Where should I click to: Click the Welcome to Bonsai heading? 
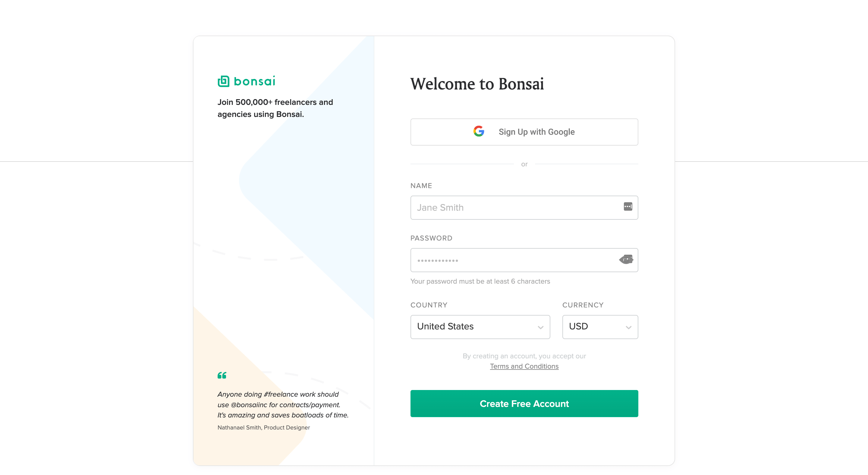pyautogui.click(x=477, y=83)
